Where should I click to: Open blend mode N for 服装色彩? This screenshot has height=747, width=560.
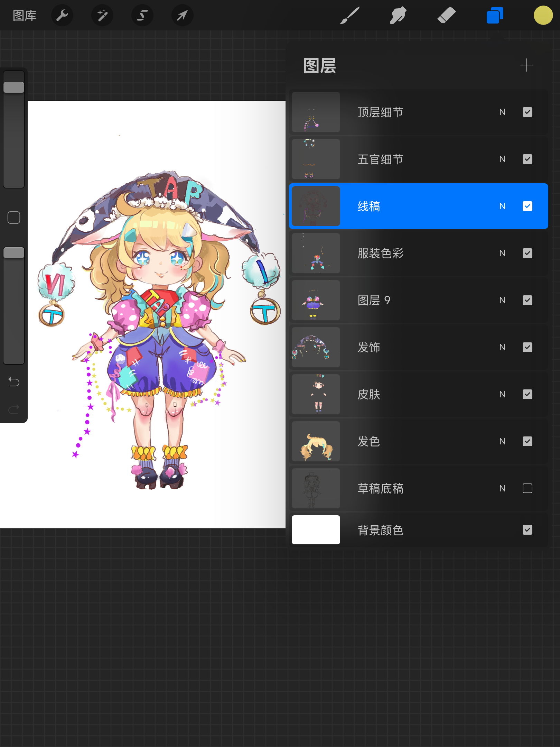coord(502,253)
